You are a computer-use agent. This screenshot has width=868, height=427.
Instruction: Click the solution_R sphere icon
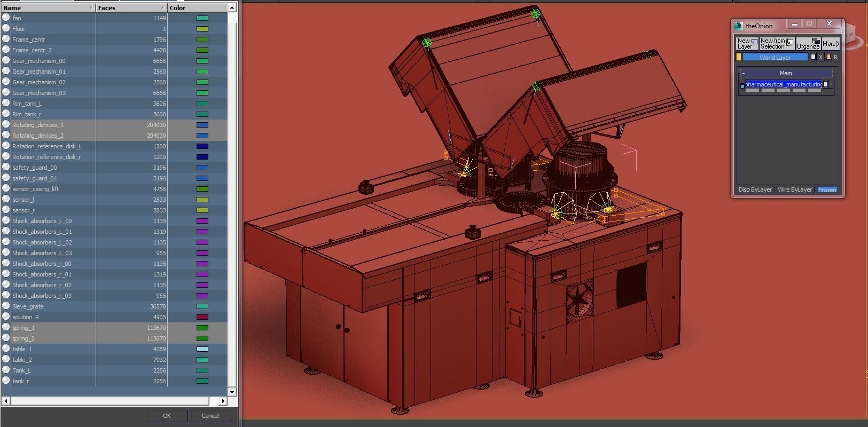(x=6, y=317)
